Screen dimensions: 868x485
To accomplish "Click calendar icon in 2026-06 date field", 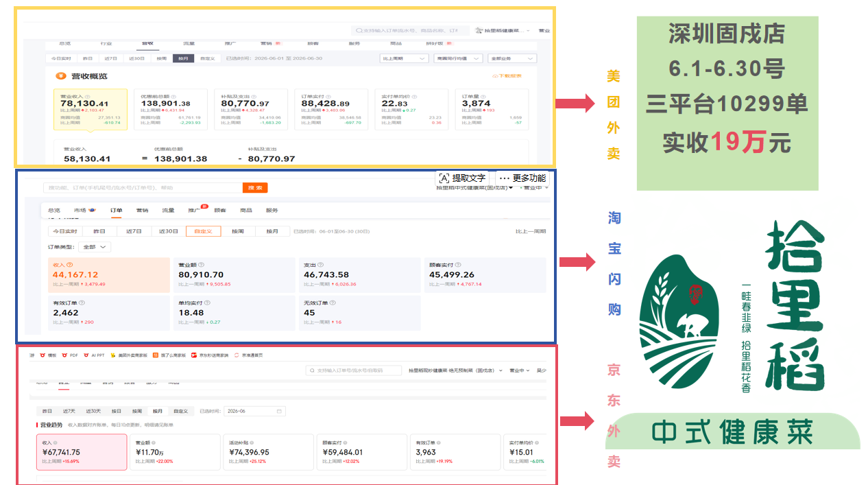I will [x=279, y=411].
